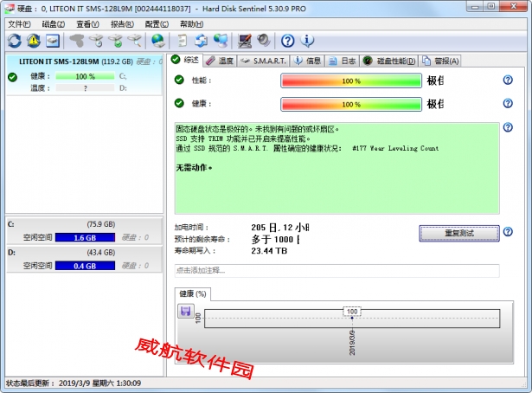Click the monitor with pen configuration icon

tap(245, 41)
